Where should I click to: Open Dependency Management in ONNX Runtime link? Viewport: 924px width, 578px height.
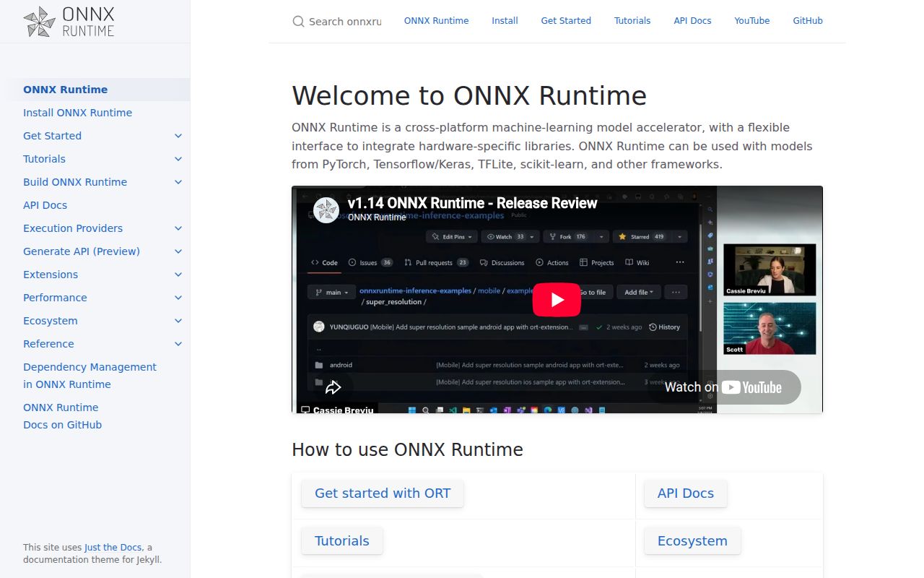(90, 376)
